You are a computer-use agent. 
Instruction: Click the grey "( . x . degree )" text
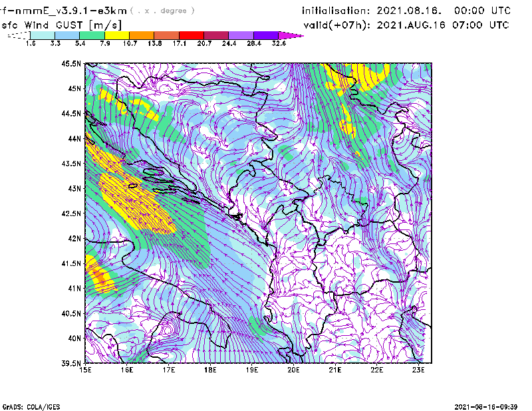[162, 11]
